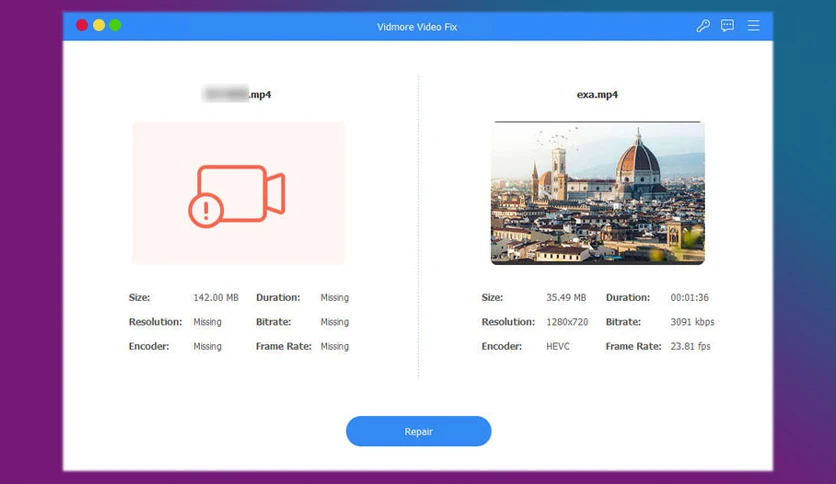The width and height of the screenshot is (836, 484).
Task: Click the Repair button
Action: pyautogui.click(x=419, y=431)
